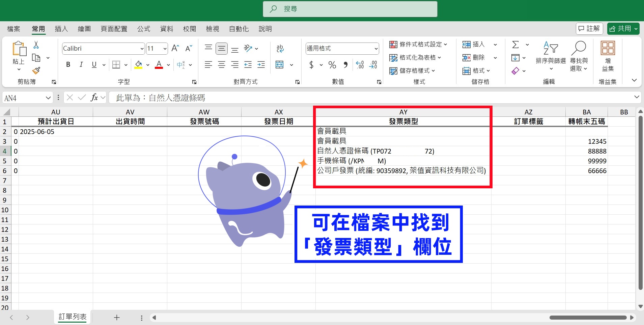Click the text orientation icon

point(248,48)
